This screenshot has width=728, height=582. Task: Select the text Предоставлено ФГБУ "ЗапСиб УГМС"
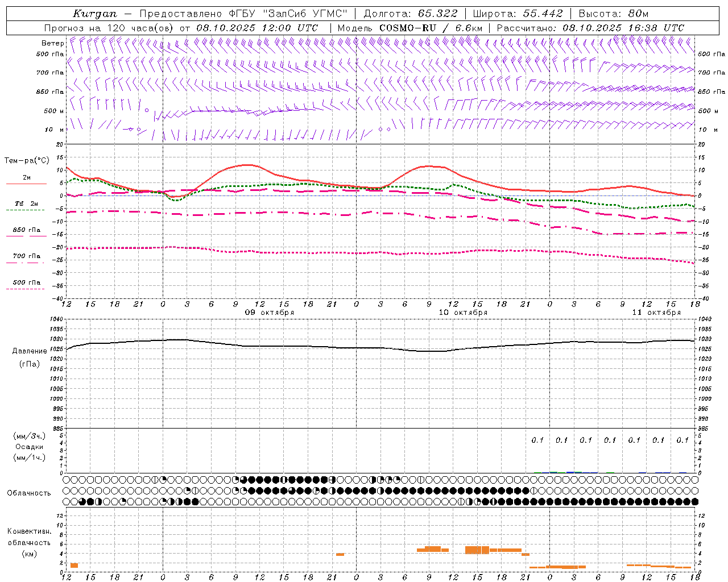(x=243, y=14)
